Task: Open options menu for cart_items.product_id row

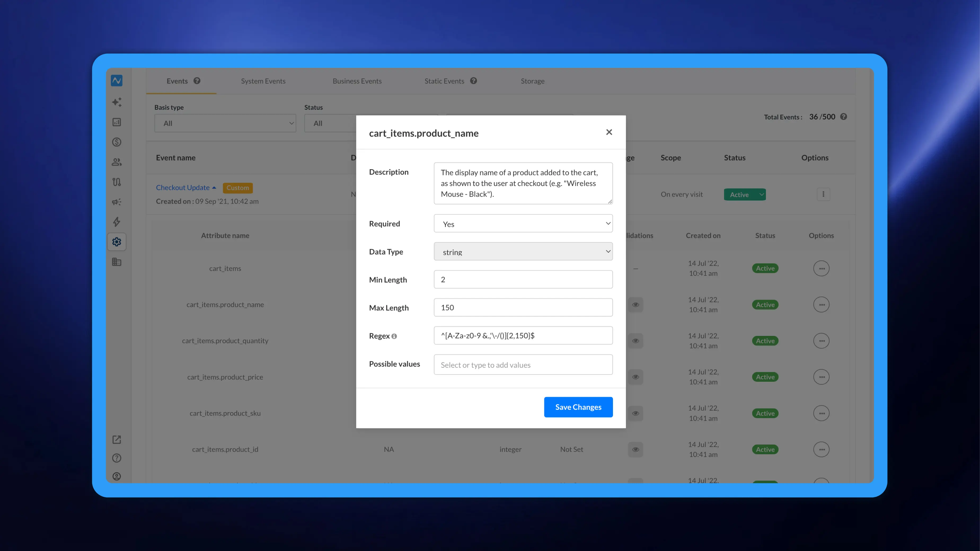Action: (821, 450)
